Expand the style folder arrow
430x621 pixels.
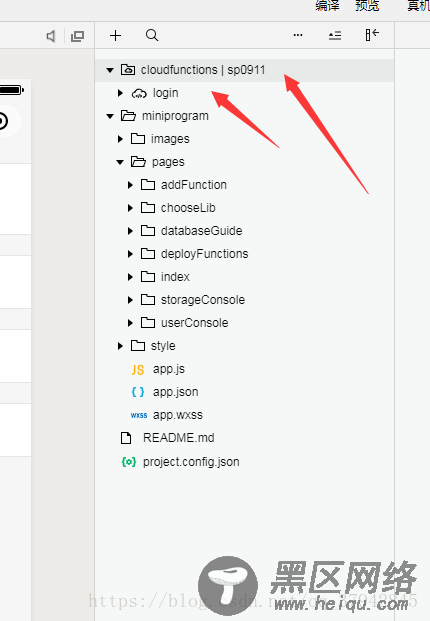coord(120,346)
